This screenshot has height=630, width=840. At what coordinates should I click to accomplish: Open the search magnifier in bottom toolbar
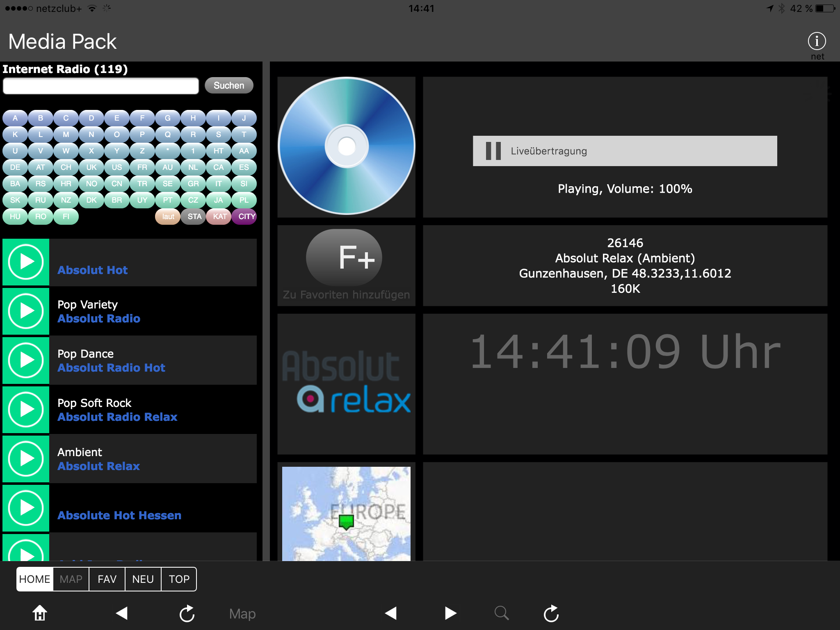pos(501,613)
